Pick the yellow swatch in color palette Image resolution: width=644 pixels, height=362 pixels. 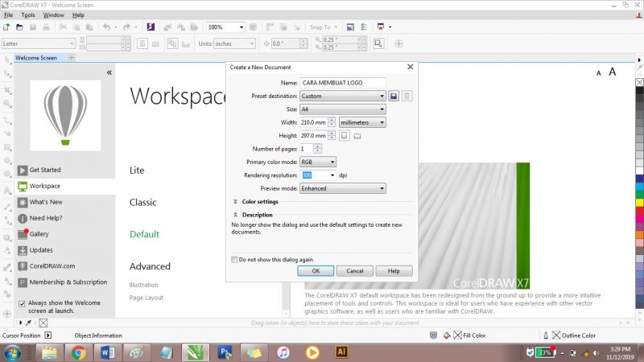tap(639, 203)
